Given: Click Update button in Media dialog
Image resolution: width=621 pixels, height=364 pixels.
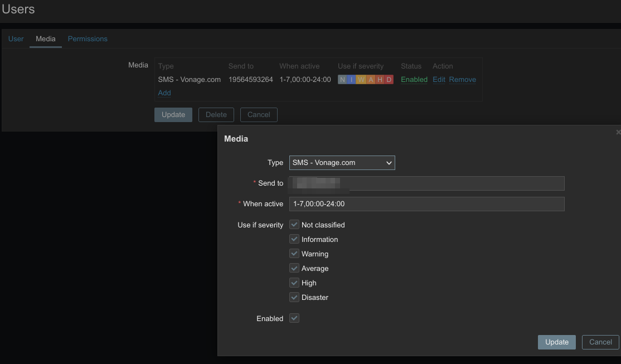Looking at the screenshot, I should coord(556,342).
